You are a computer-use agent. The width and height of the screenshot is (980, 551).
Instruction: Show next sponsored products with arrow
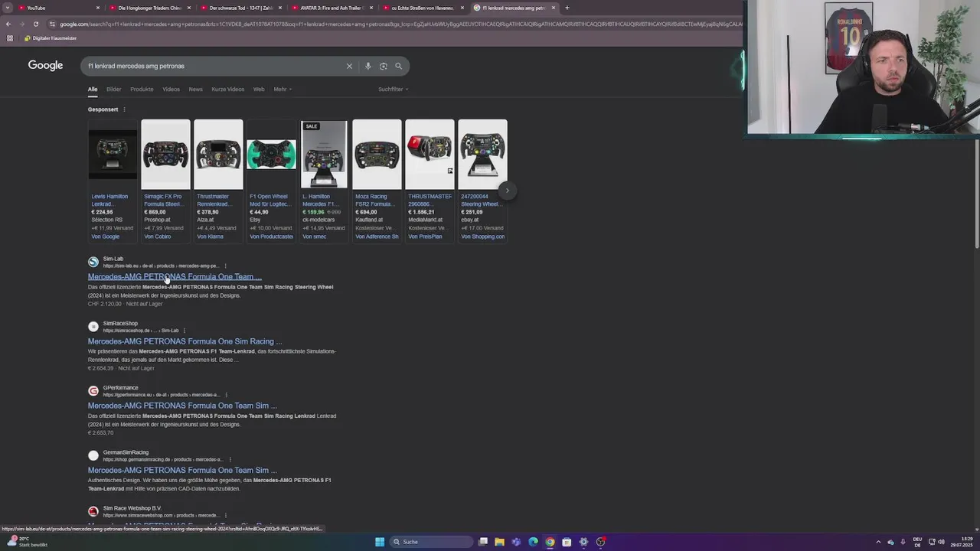[x=506, y=190]
